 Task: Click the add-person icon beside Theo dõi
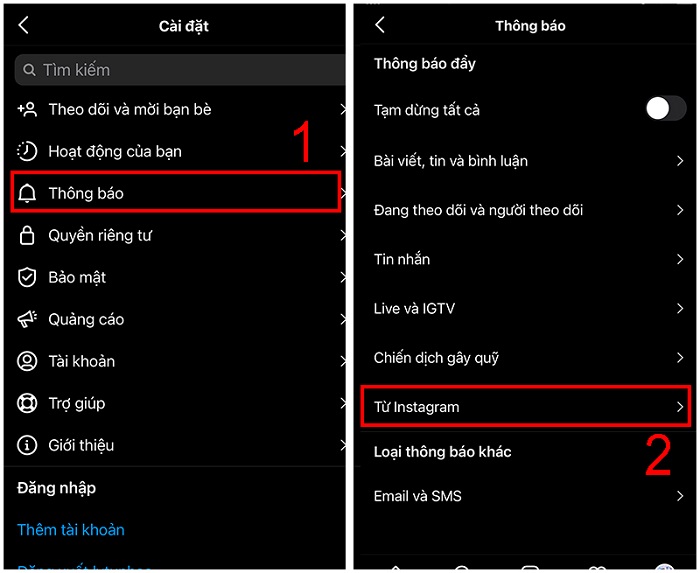pyautogui.click(x=27, y=109)
